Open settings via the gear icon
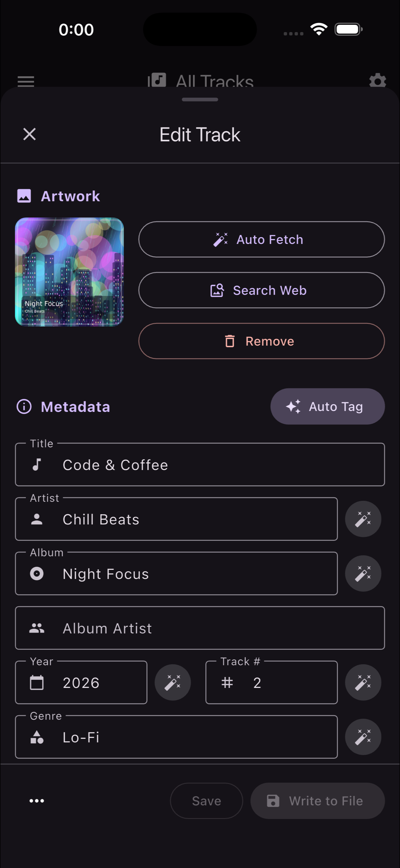 [x=377, y=81]
